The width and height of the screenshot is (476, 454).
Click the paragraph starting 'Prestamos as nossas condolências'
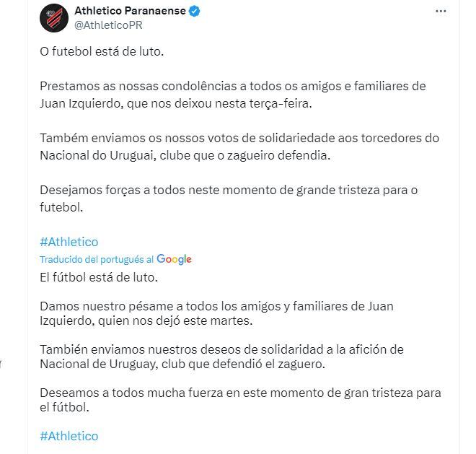[x=232, y=95]
